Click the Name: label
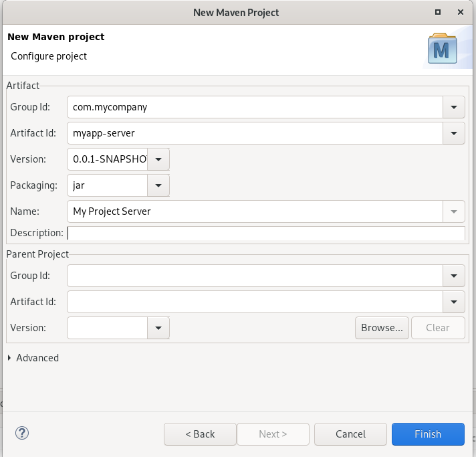 (x=25, y=211)
